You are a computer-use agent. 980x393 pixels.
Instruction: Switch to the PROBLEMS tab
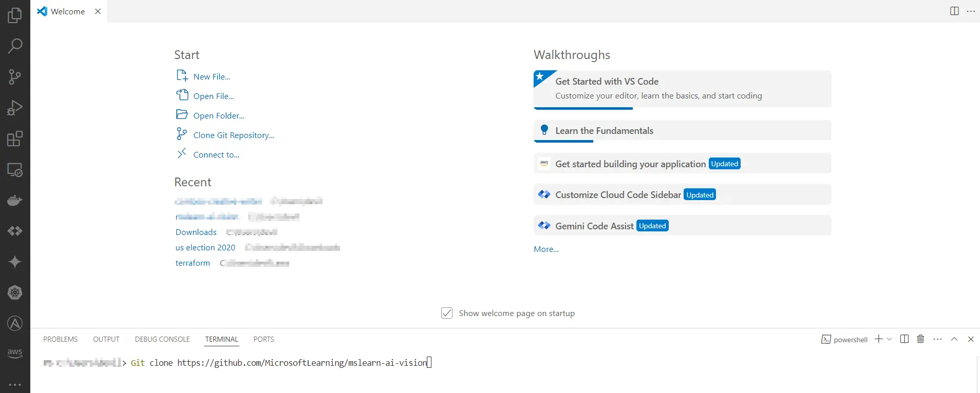point(60,339)
